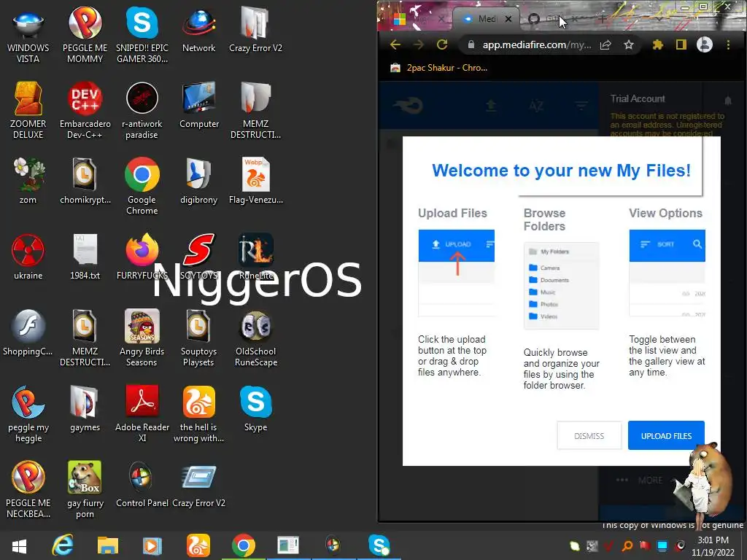Open Souptoys Playsets desktop icon
The height and width of the screenshot is (560, 747).
pyautogui.click(x=198, y=338)
